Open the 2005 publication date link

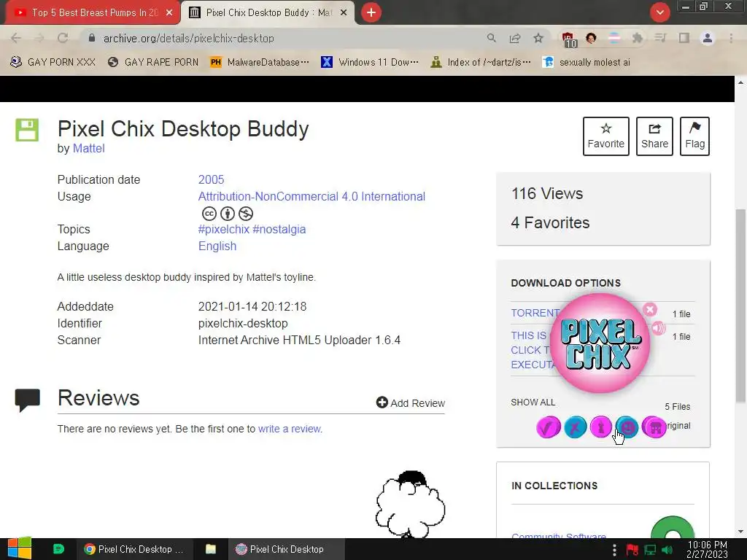point(211,179)
